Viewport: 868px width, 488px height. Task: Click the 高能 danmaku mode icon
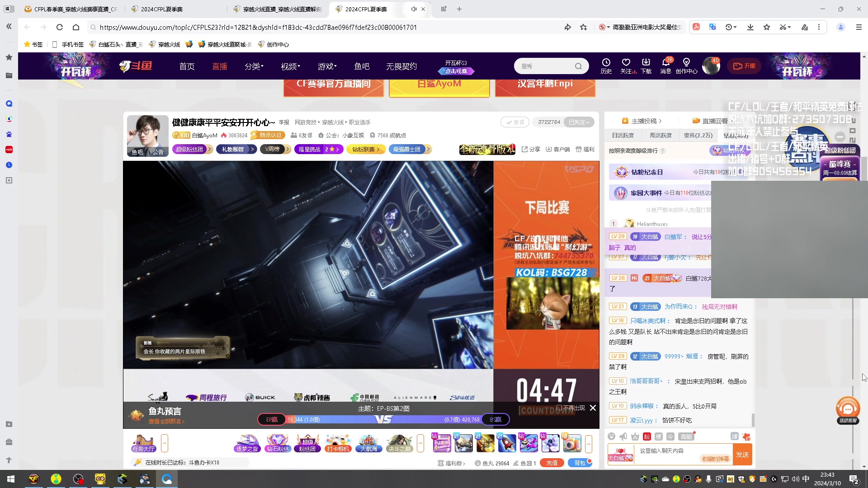(x=686, y=436)
